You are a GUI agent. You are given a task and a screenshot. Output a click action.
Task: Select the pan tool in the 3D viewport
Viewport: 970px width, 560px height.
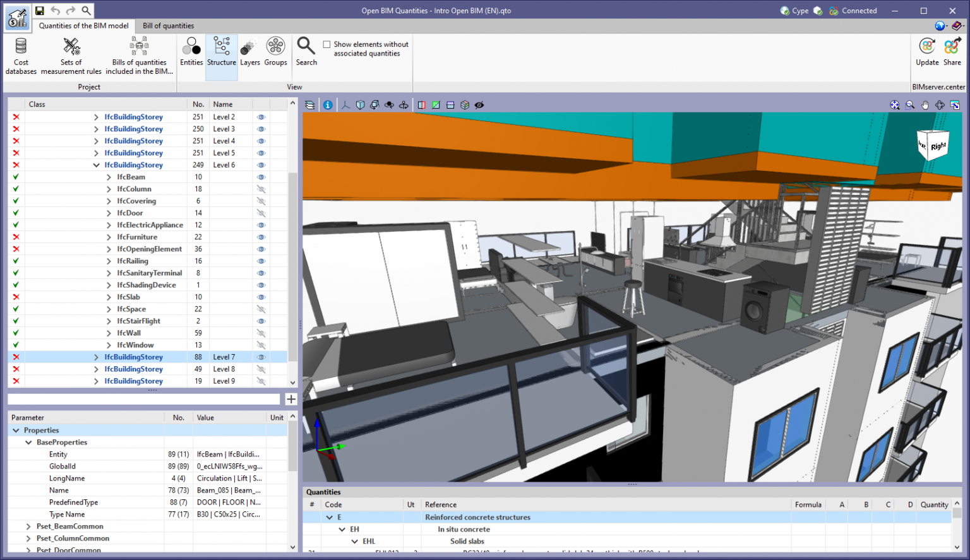click(x=925, y=105)
